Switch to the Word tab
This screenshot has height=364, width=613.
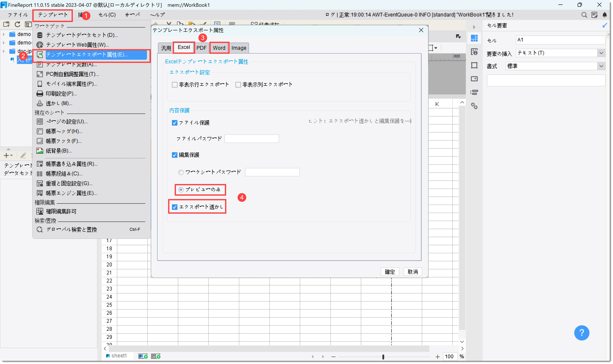point(219,48)
